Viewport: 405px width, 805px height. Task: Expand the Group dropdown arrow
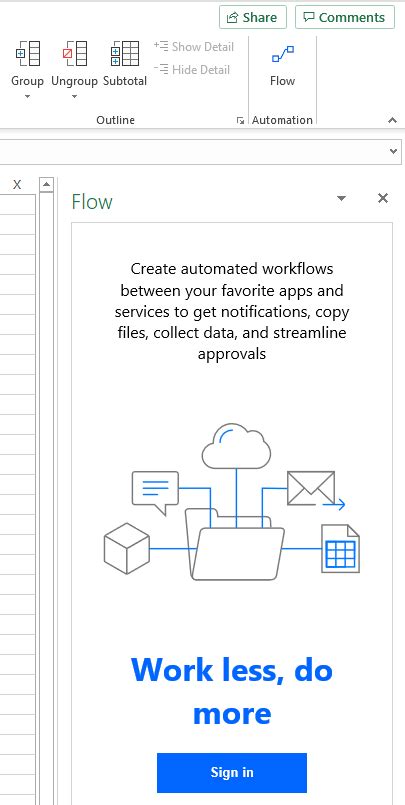[x=28, y=96]
